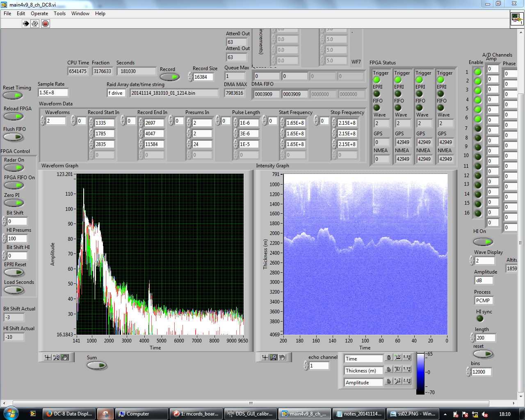The image size is (525, 420).
Task: Toggle the HI On switch
Action: click(x=483, y=242)
